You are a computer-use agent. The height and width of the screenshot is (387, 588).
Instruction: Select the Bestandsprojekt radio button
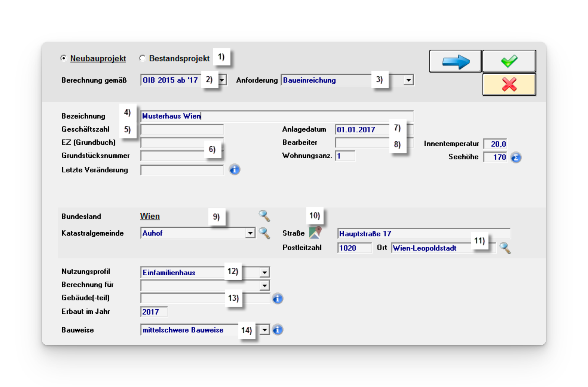[x=142, y=58]
